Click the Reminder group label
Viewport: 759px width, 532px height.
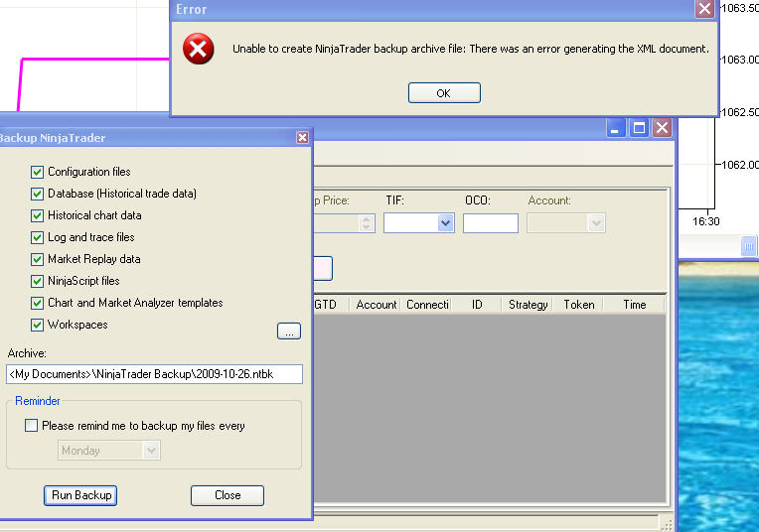click(38, 401)
